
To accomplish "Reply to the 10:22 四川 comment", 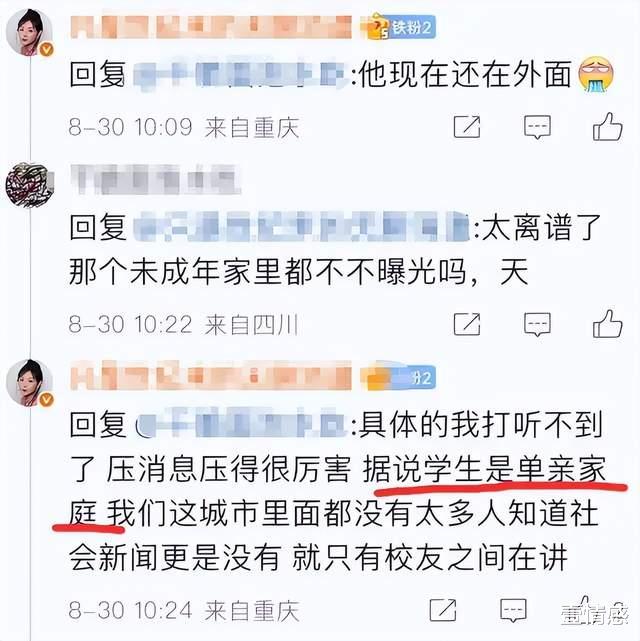I will point(537,324).
